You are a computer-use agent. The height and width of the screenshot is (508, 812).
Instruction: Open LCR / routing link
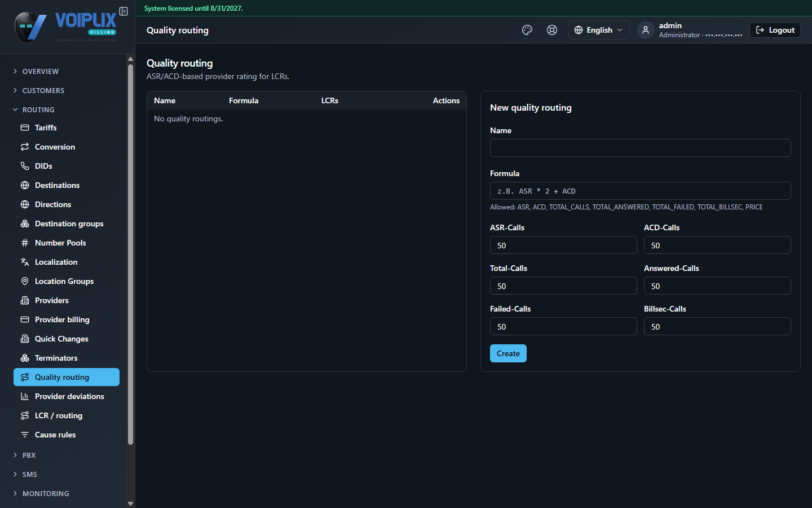67,415
